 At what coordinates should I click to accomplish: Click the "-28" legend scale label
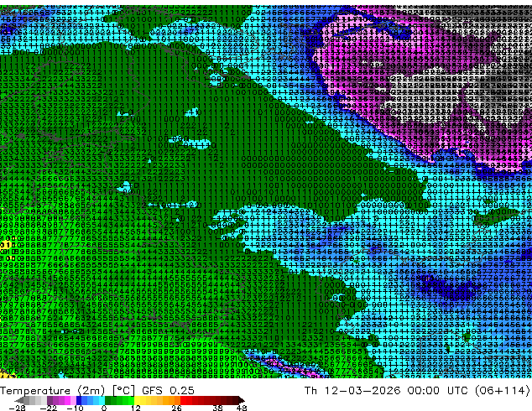[17, 408]
